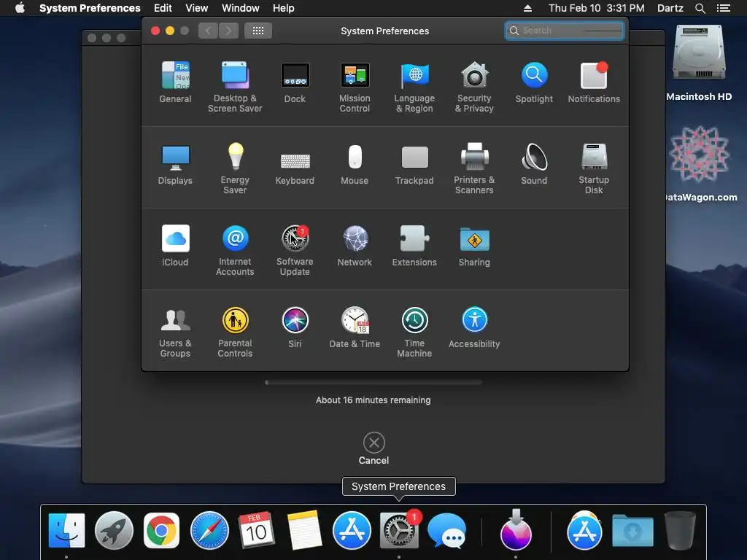The width and height of the screenshot is (747, 560).
Task: Open the Trackpad preference pane
Action: (414, 164)
